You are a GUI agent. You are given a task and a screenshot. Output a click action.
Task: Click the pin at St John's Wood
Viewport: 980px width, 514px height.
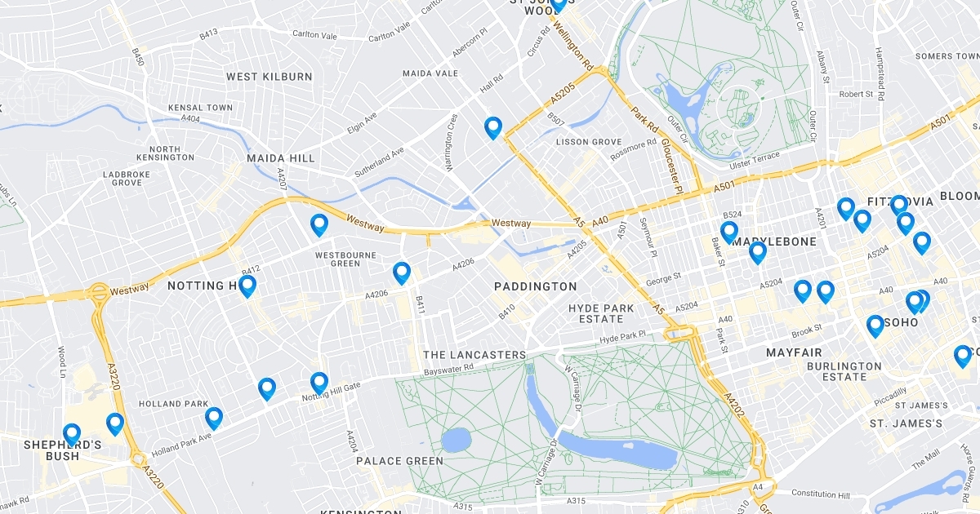point(558,4)
